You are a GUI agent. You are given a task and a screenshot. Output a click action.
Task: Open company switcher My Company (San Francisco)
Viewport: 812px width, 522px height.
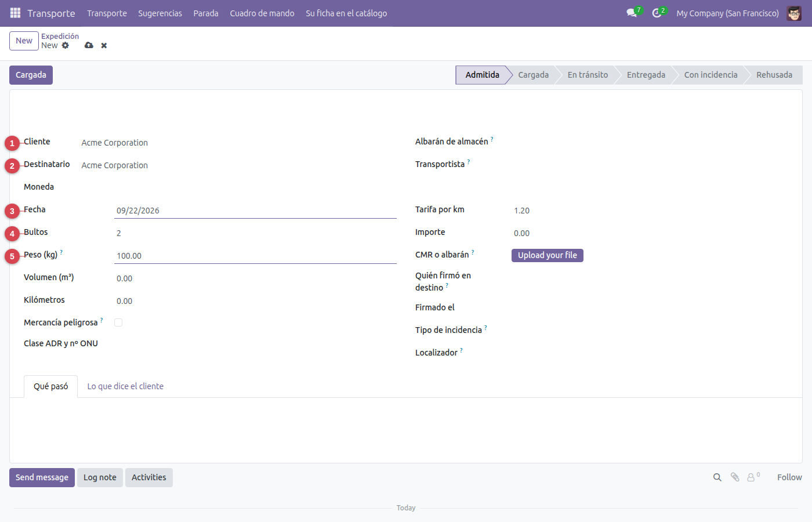727,13
